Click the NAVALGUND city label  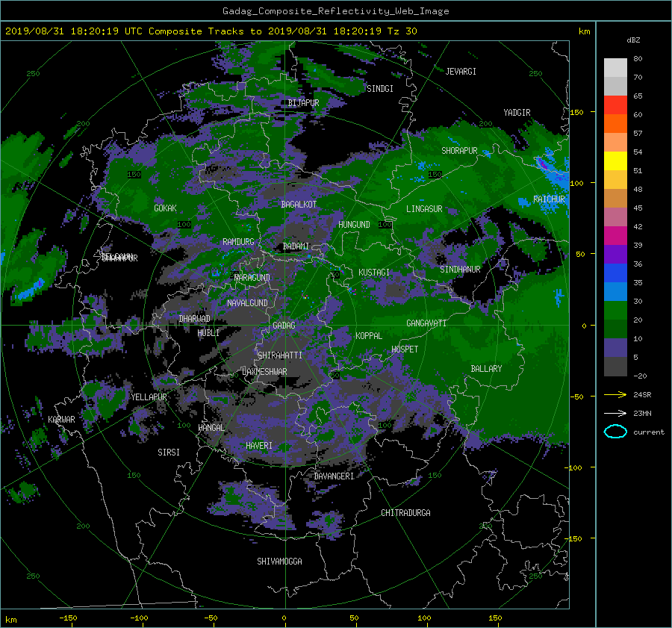click(247, 303)
